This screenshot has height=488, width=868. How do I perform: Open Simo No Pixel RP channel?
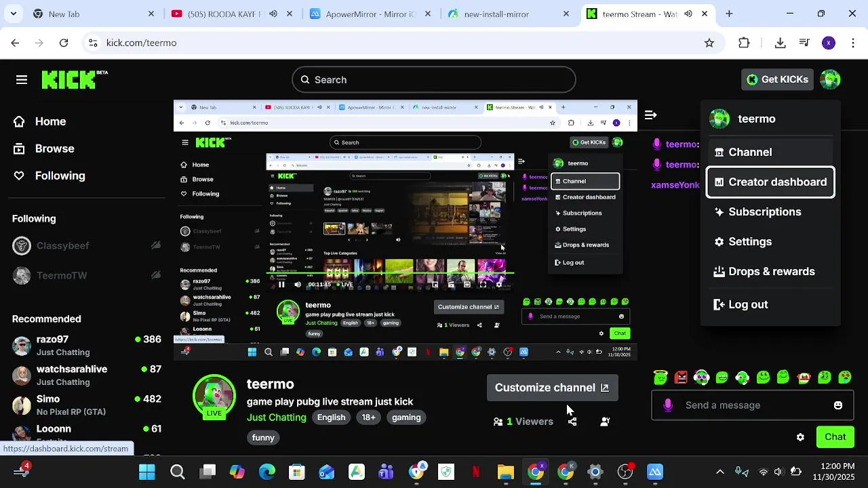87,405
